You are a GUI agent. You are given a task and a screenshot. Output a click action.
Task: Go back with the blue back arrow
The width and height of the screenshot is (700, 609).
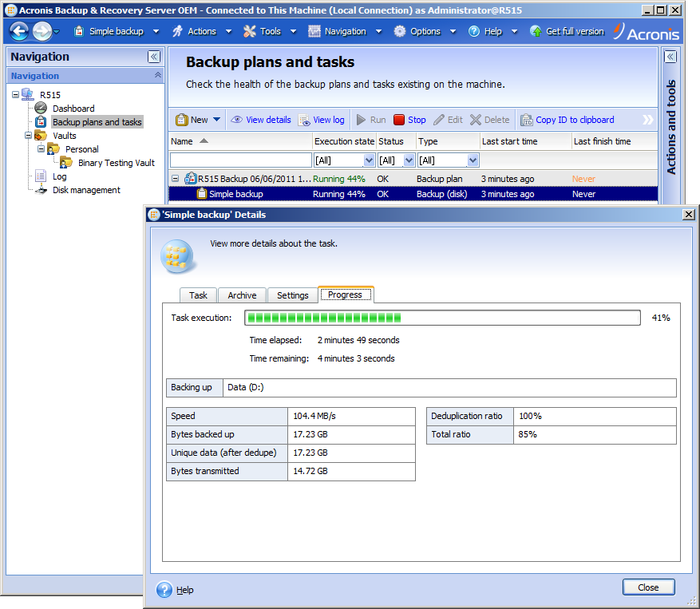pyautogui.click(x=19, y=31)
